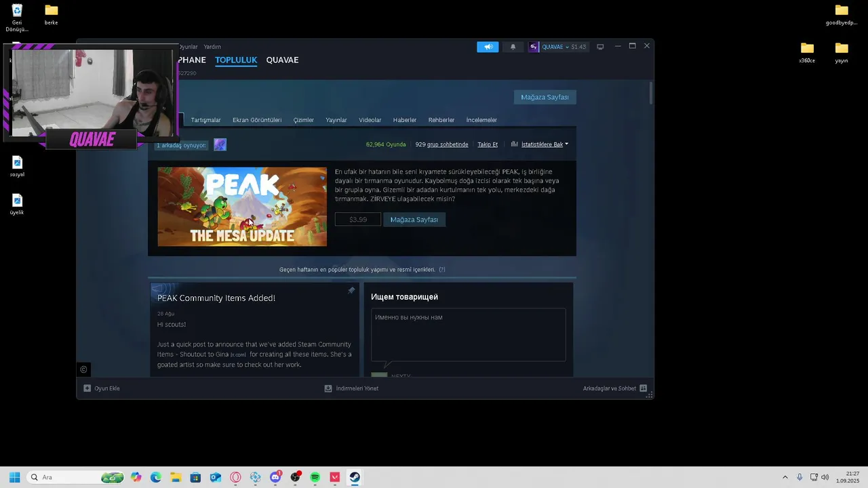
Task: Switch to the İncelemeler tab
Action: point(481,120)
